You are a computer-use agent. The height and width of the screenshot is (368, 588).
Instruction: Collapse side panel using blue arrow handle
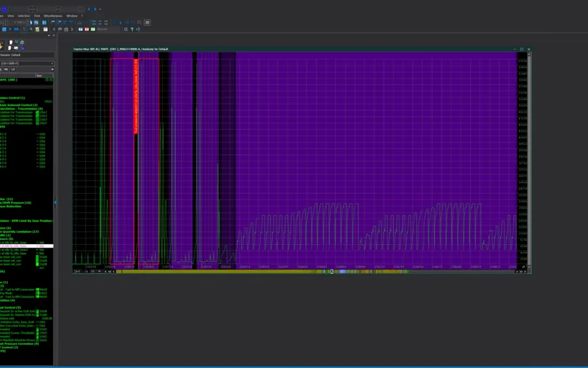(55, 203)
